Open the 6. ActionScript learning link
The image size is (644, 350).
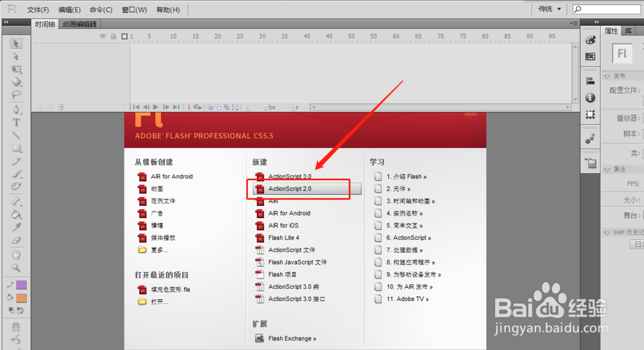pyautogui.click(x=408, y=237)
